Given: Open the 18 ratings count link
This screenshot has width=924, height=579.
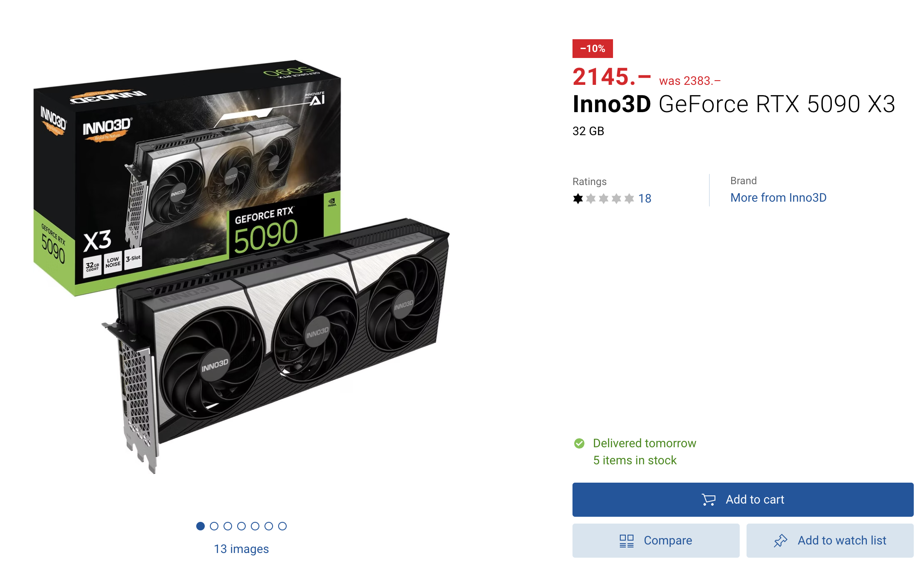Looking at the screenshot, I should pos(645,198).
